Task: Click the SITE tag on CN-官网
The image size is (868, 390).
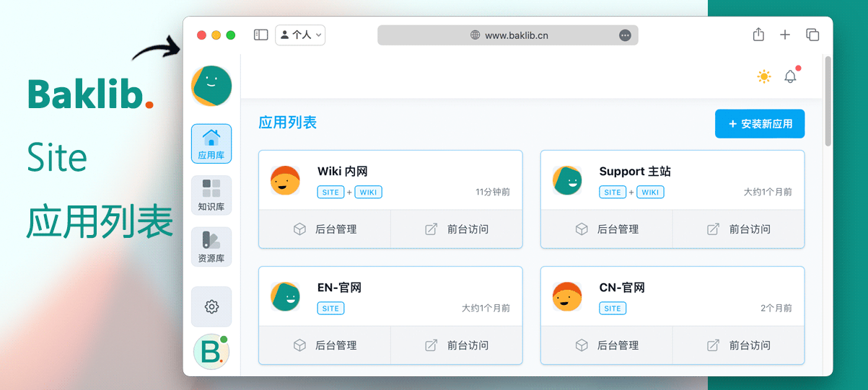Action: point(613,309)
